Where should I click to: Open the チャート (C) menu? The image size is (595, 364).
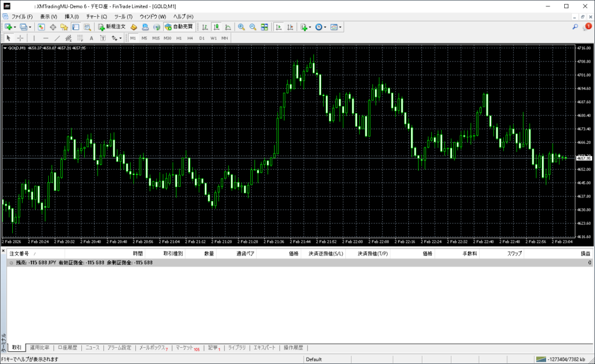(x=96, y=16)
